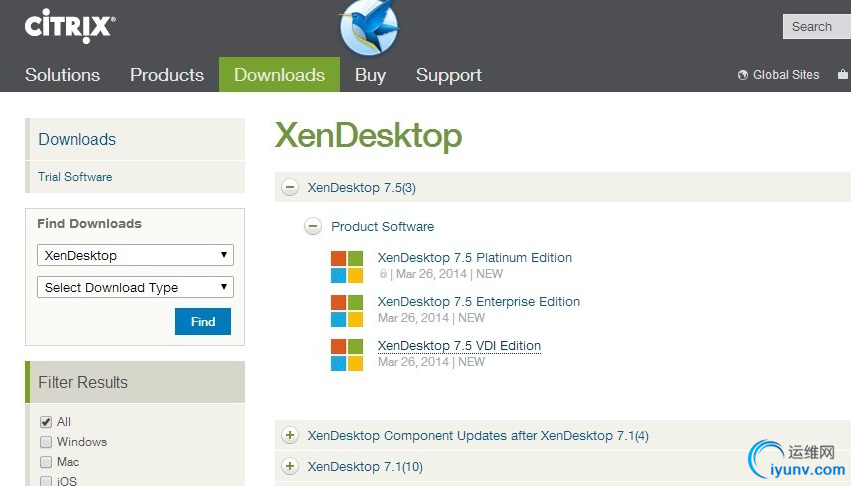This screenshot has height=486, width=851.
Task: Click the shopping bag icon in header
Action: (843, 74)
